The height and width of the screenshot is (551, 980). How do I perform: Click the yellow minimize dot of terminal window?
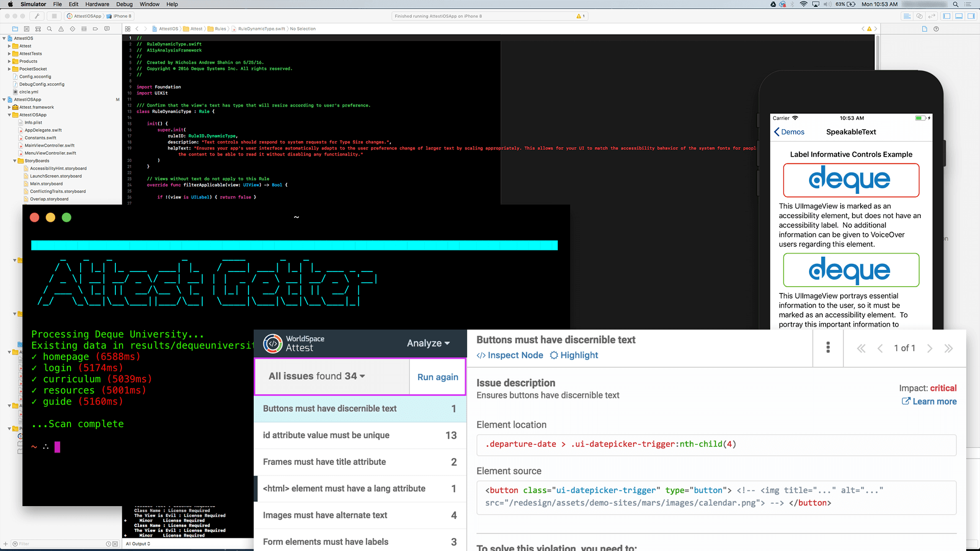coord(51,217)
